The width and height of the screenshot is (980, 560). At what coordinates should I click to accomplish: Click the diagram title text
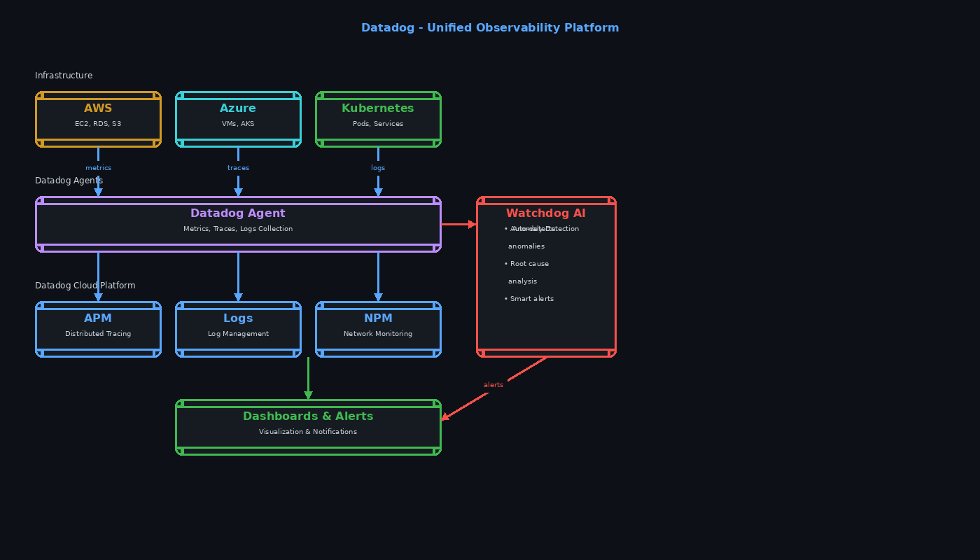pos(489,27)
